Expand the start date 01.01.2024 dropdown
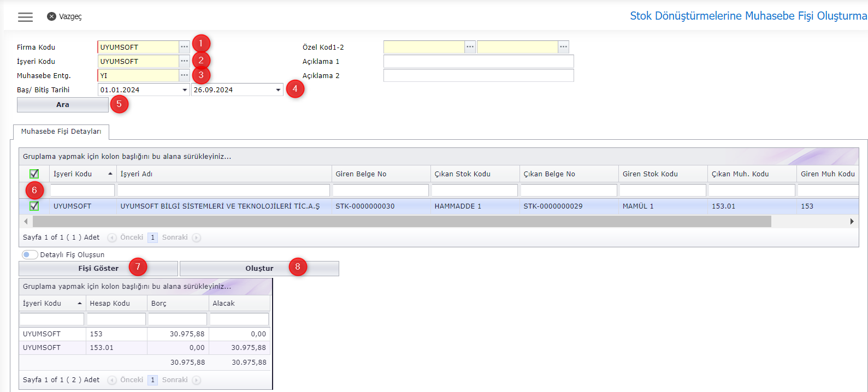The image size is (868, 392). point(185,90)
